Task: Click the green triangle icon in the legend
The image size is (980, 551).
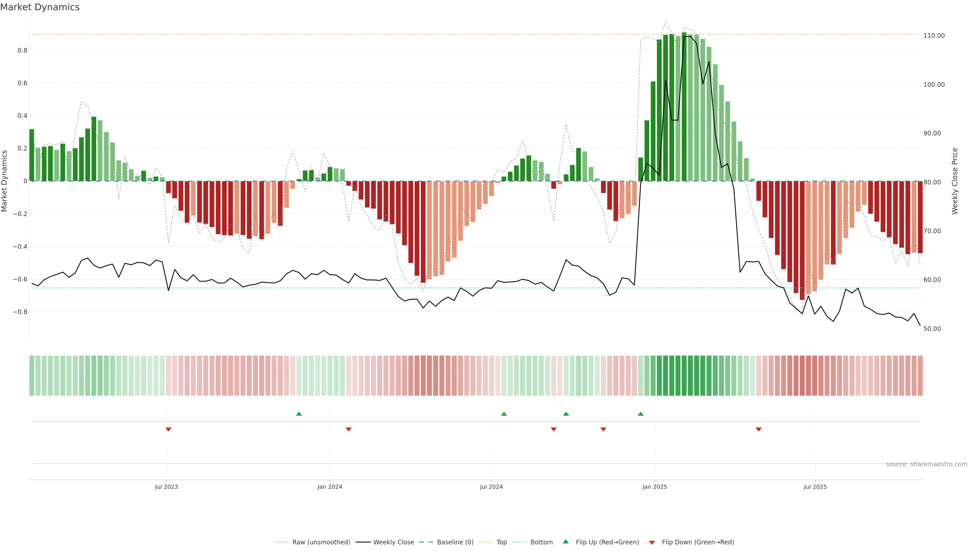Action: (566, 542)
